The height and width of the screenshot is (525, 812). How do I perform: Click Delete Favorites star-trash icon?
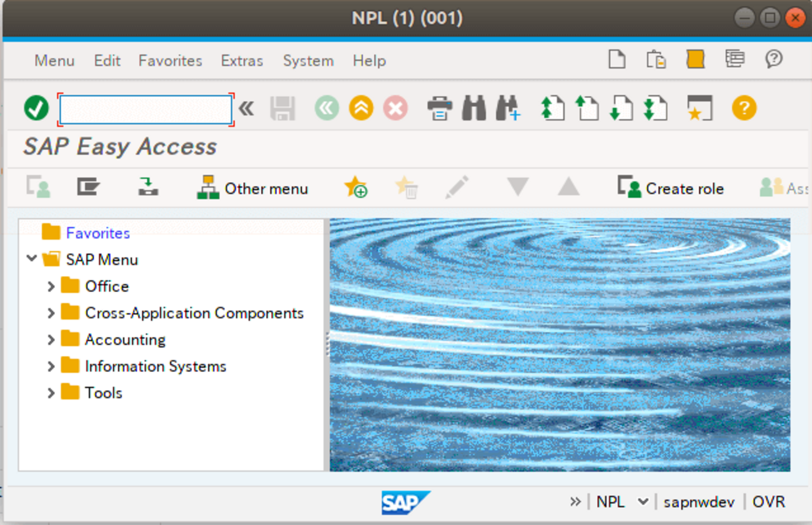pyautogui.click(x=407, y=187)
